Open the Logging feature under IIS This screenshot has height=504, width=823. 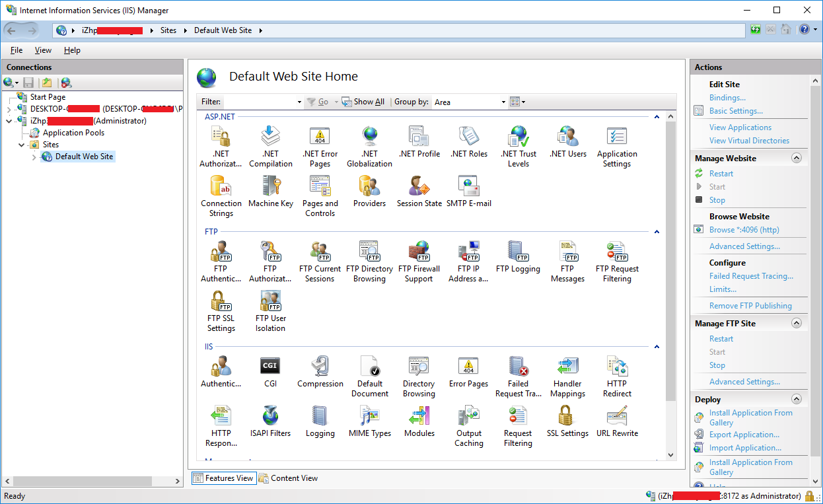pyautogui.click(x=320, y=421)
